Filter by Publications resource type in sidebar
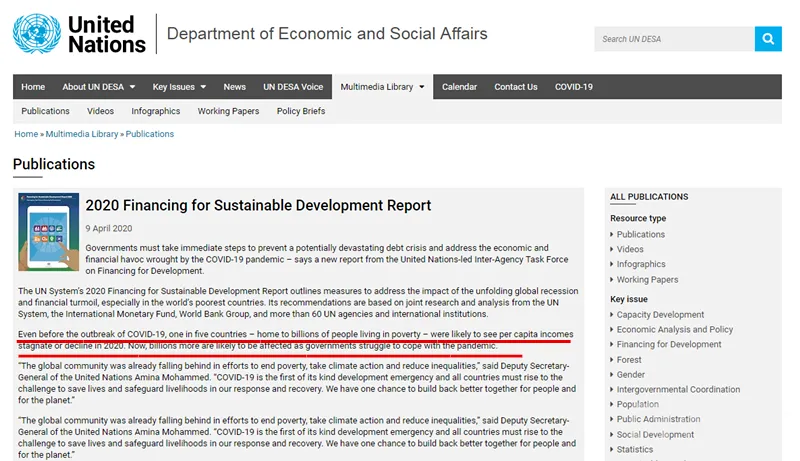The height and width of the screenshot is (461, 800). [x=640, y=234]
